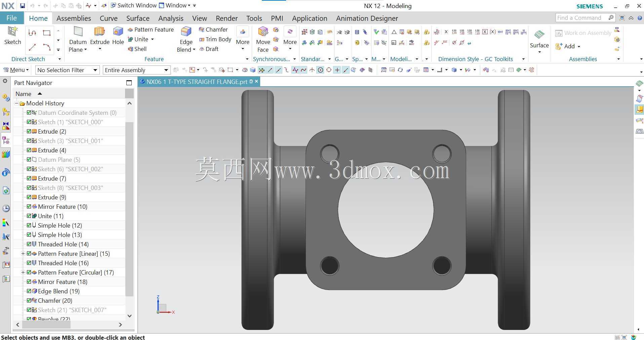Viewport: 644px width, 340px height.
Task: Uncheck the Unite (11) checkbox
Action: coord(29,216)
